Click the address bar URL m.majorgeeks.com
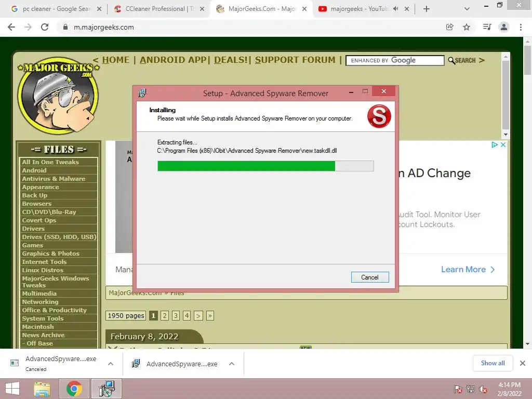Image resolution: width=532 pixels, height=399 pixels. [x=104, y=27]
